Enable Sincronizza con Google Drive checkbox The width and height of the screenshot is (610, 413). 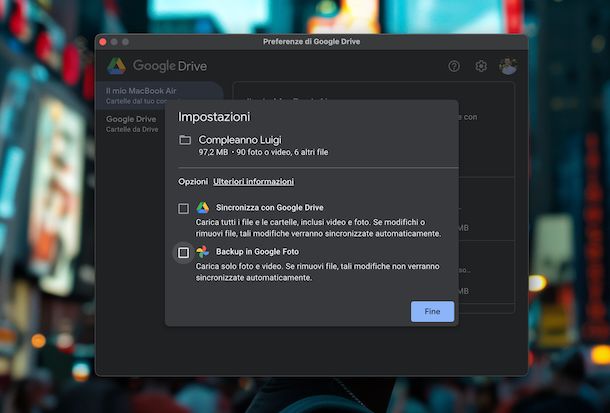pyautogui.click(x=183, y=209)
